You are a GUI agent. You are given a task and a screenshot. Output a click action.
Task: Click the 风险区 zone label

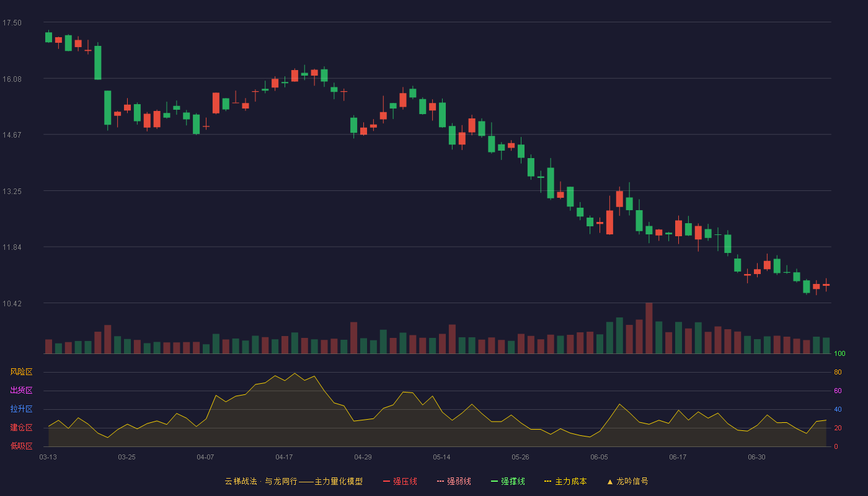pos(21,372)
